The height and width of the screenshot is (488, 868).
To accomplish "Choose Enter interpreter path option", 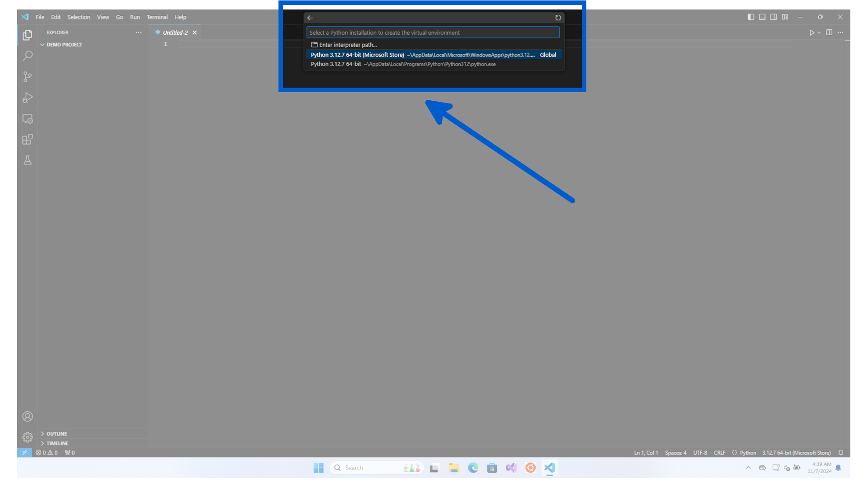I will coord(348,44).
